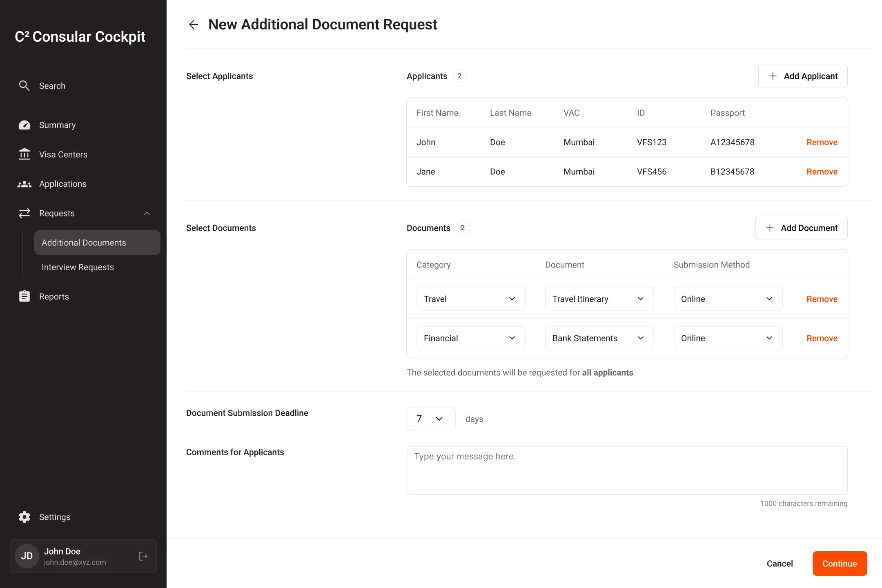882x588 pixels.
Task: Click the back arrow icon
Action: coord(194,24)
